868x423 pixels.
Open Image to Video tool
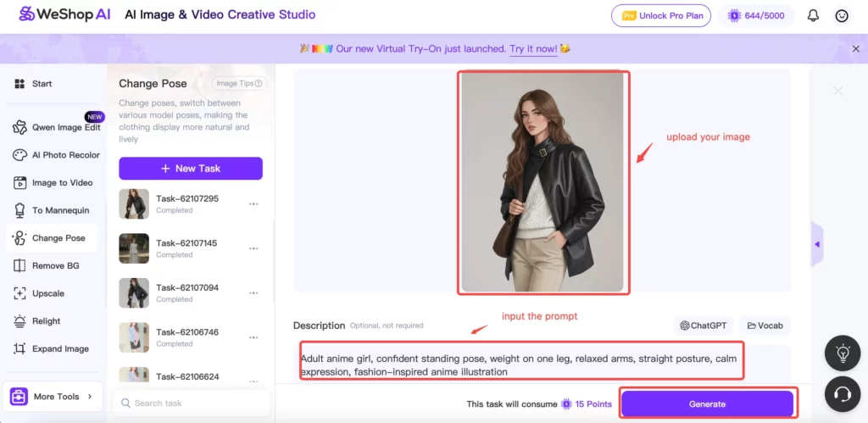click(61, 182)
